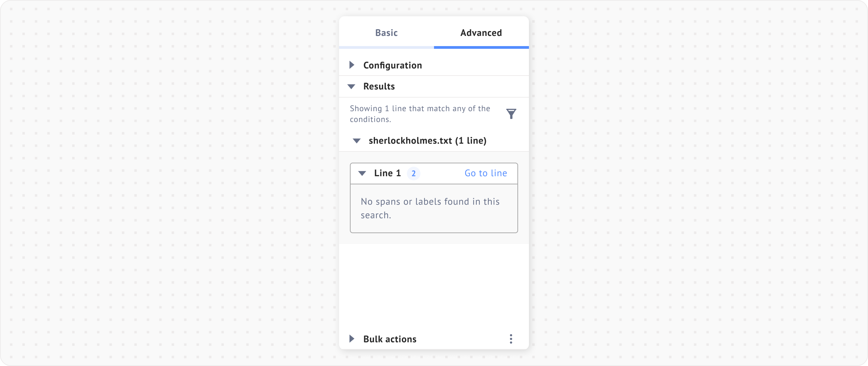Open the Bulk actions kebab menu

[511, 339]
